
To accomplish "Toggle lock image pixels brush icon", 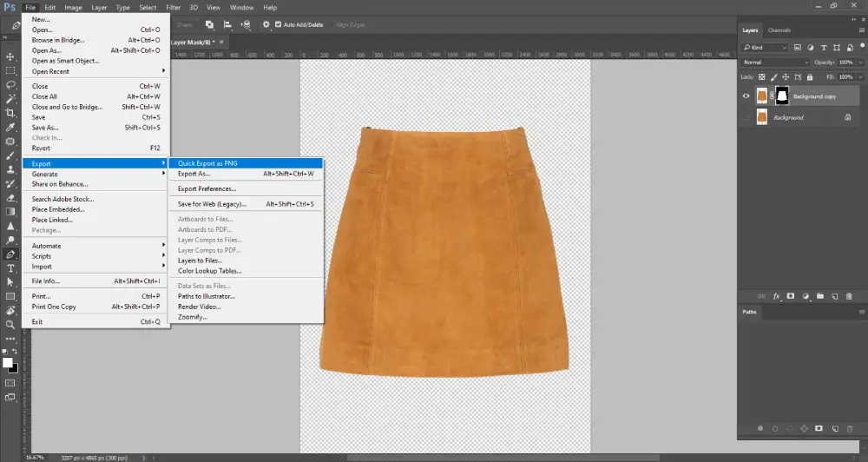I will pos(774,77).
